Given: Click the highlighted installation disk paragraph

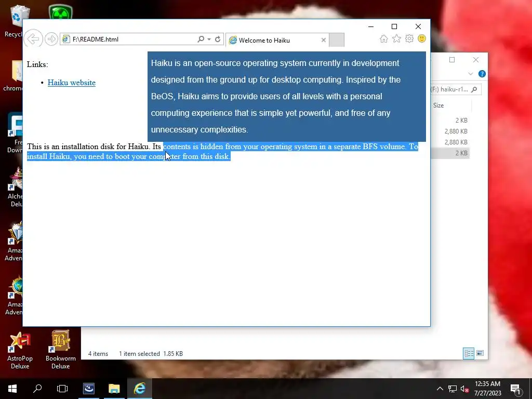Looking at the screenshot, I should point(222,151).
